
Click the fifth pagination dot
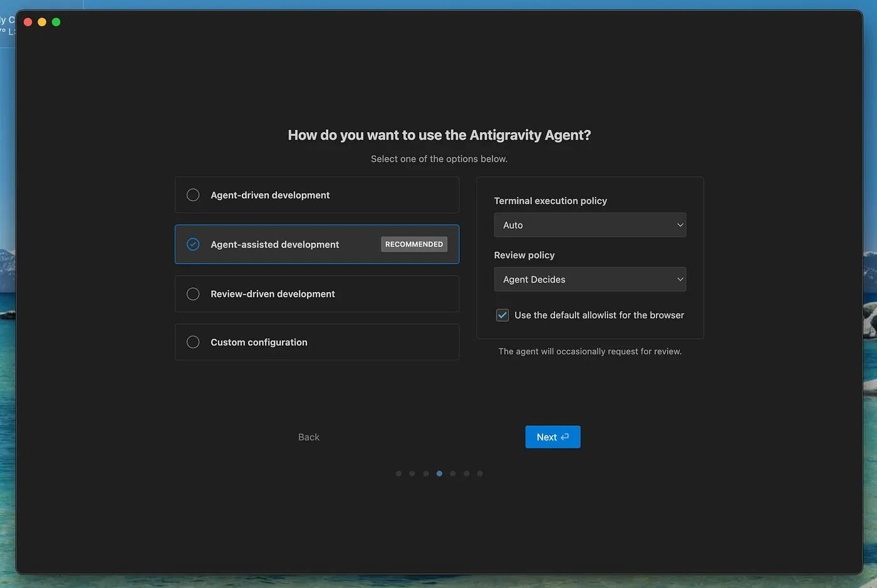(453, 473)
